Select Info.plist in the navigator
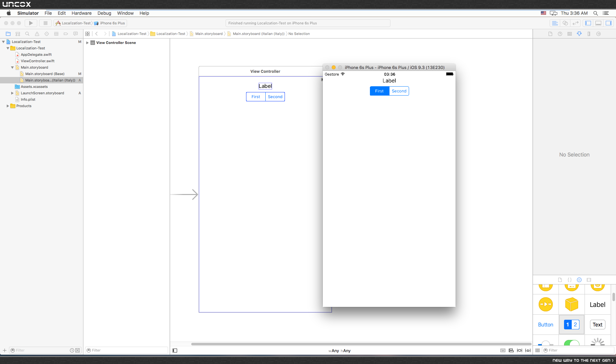The height and width of the screenshot is (364, 616). tap(28, 99)
